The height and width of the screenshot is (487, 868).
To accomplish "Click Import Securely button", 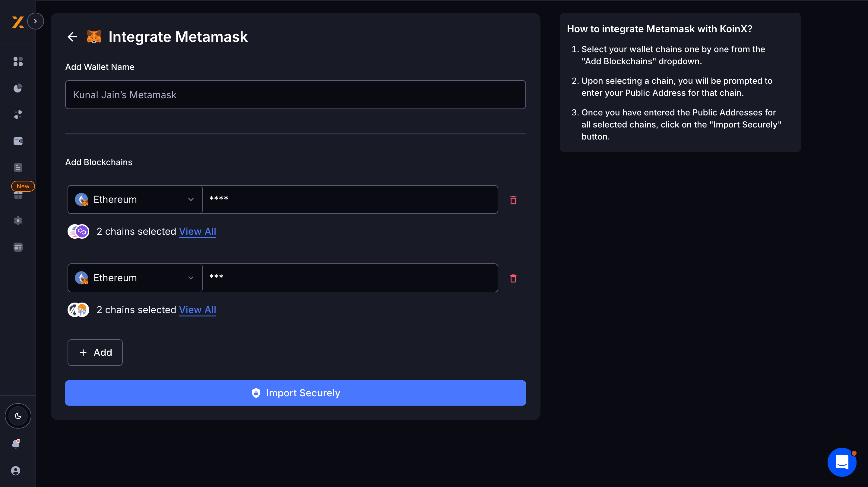I will (x=295, y=393).
